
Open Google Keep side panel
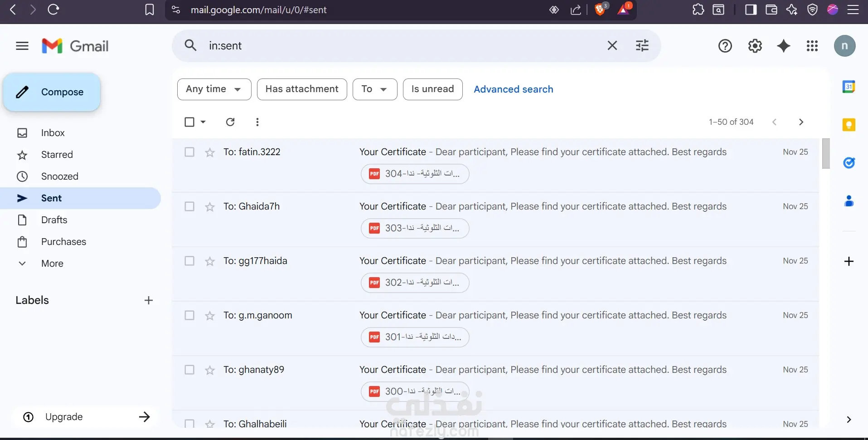click(x=849, y=125)
